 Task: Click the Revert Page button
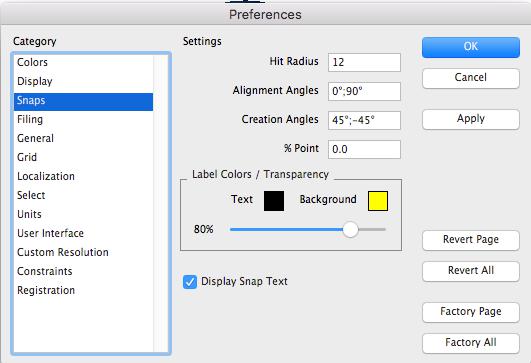pyautogui.click(x=471, y=240)
